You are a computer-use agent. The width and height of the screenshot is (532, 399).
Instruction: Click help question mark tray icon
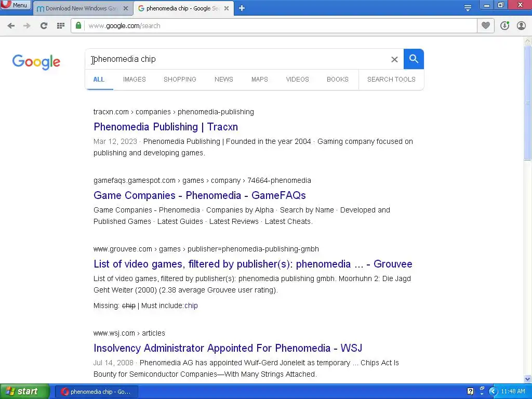[470, 392]
